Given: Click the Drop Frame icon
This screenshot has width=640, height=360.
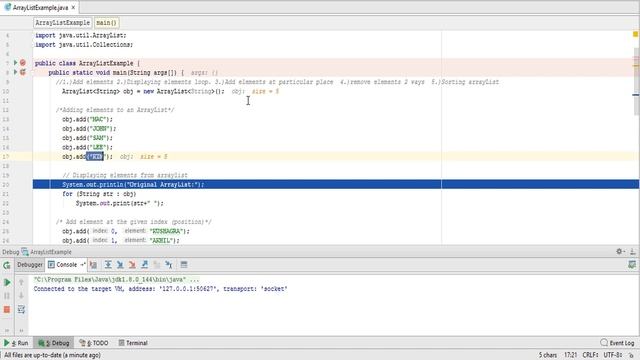Looking at the screenshot, I should 157,265.
